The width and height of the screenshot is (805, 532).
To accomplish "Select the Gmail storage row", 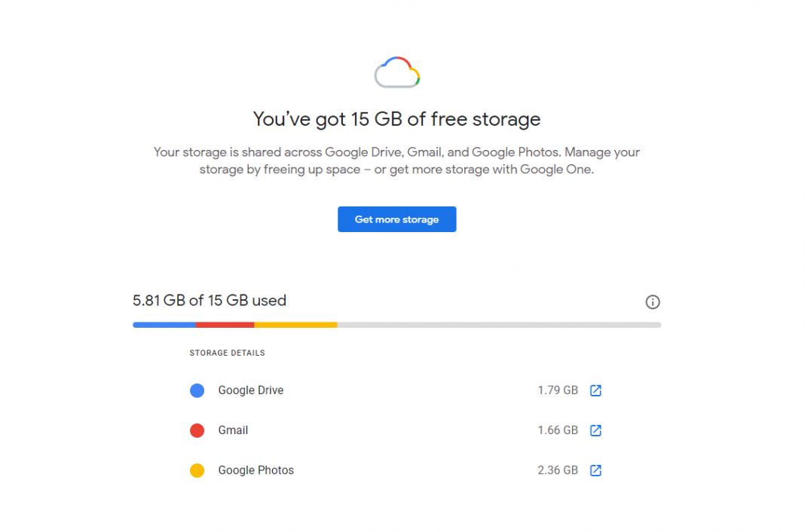I will pyautogui.click(x=233, y=430).
